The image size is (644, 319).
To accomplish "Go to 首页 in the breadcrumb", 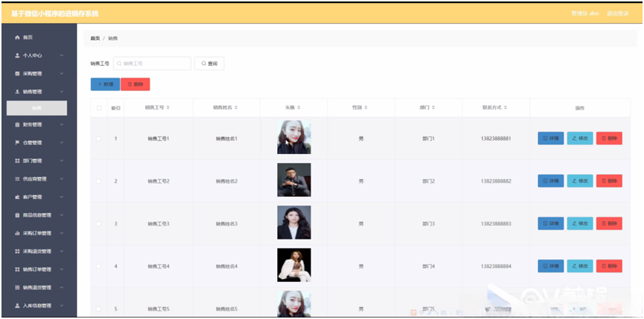I will click(95, 38).
